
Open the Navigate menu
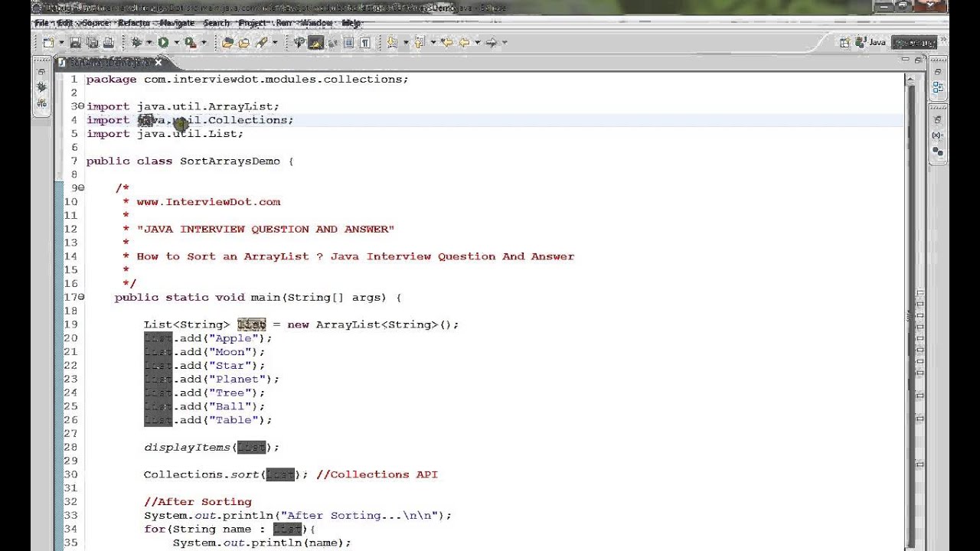point(177,23)
